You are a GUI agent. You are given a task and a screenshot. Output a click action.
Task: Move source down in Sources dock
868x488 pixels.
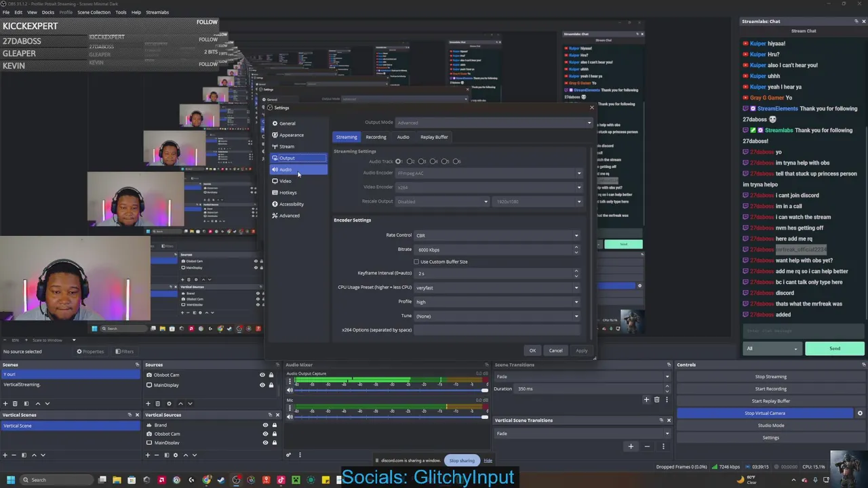tap(190, 403)
